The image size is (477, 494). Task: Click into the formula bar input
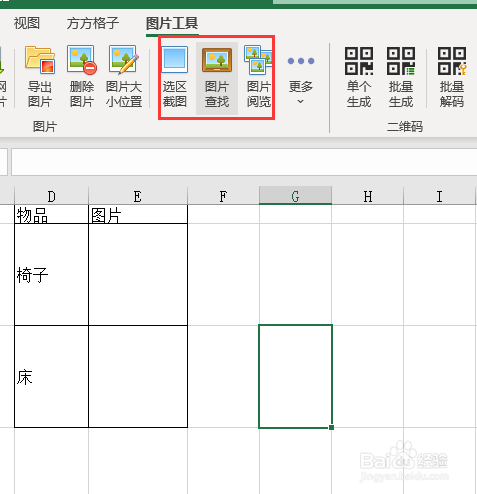pyautogui.click(x=244, y=162)
